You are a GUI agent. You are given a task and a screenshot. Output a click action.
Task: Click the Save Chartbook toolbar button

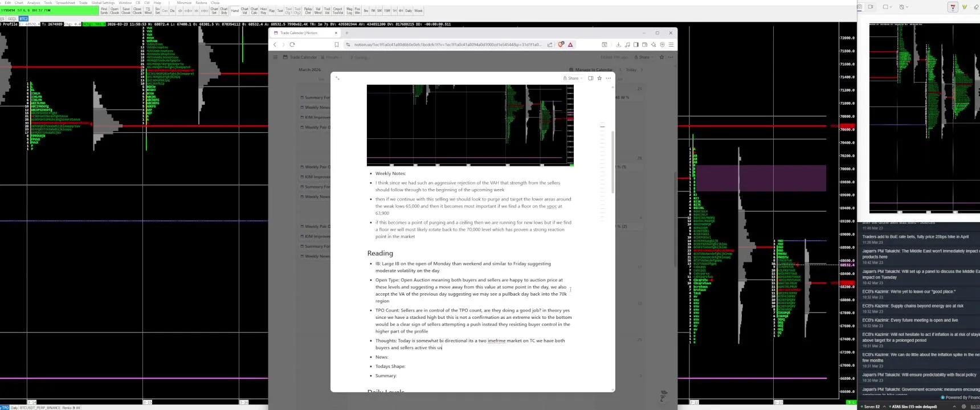point(126,10)
